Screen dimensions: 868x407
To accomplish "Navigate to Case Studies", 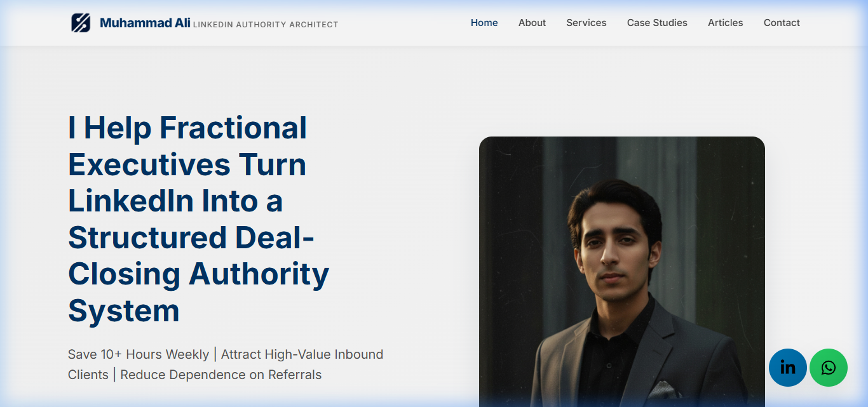I will 657,23.
